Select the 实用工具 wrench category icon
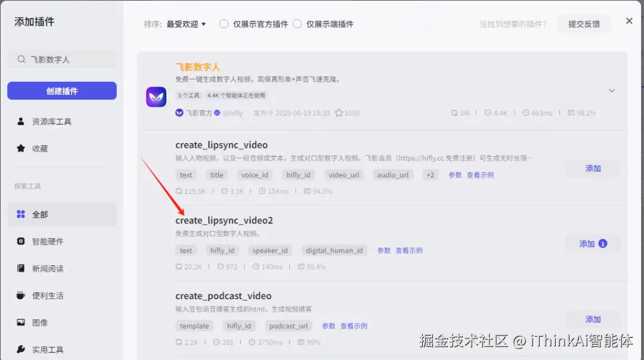The image size is (644, 360). pos(21,349)
